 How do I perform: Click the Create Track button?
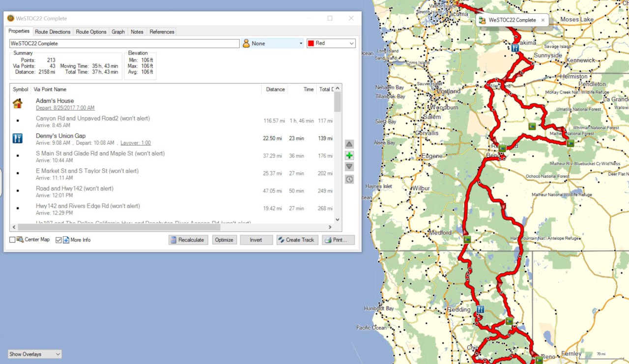pyautogui.click(x=297, y=240)
